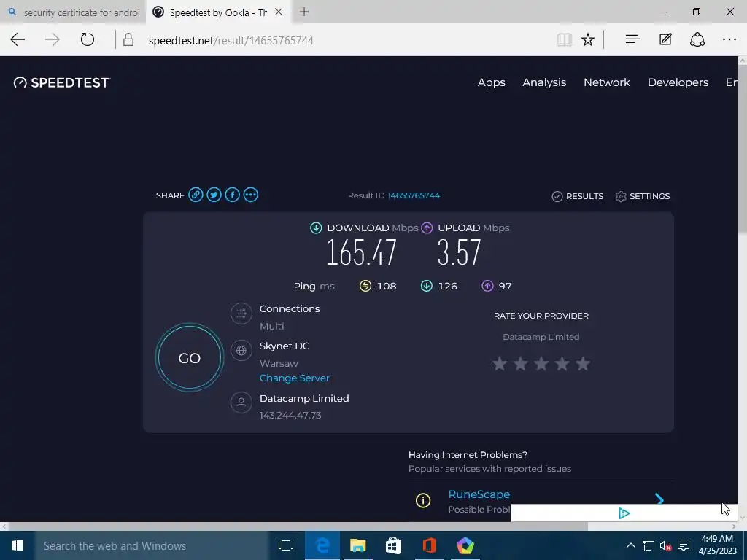747x560 pixels.
Task: Switch to security certificate search tab
Action: tap(74, 12)
